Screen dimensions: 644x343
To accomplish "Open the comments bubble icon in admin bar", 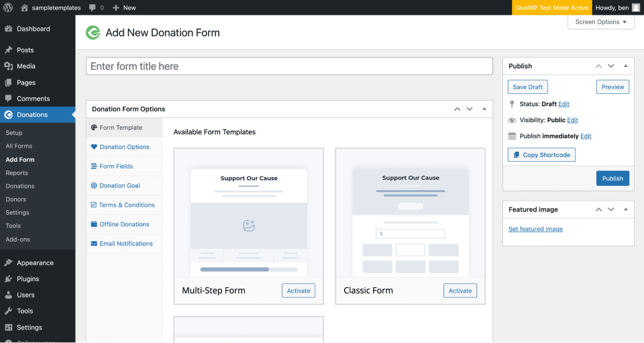I will [93, 8].
